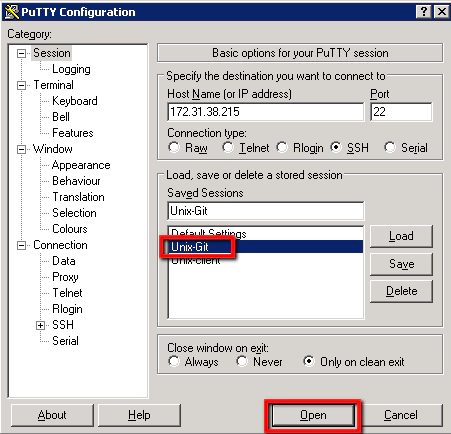Click the question mark help button
This screenshot has height=434, width=451.
pos(424,12)
